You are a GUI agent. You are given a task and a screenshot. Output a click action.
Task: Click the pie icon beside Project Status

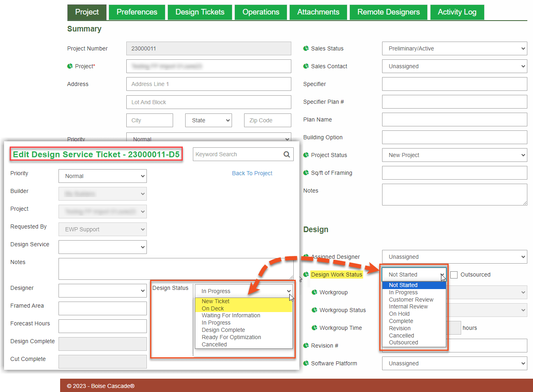pos(306,155)
